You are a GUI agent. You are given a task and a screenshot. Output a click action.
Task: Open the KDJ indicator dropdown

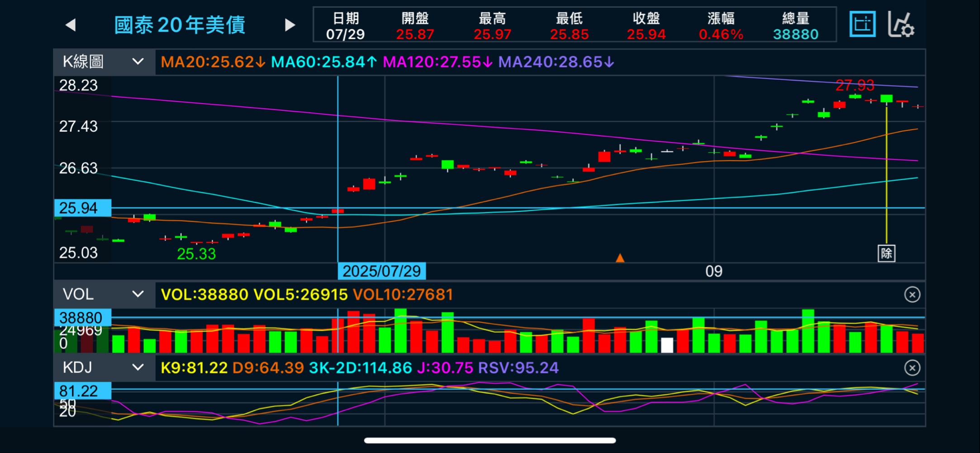click(104, 368)
